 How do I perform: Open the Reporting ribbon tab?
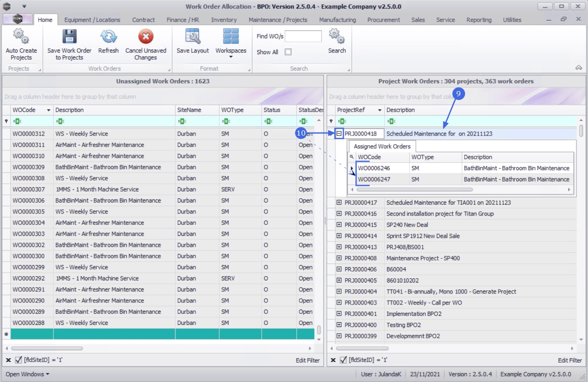coord(479,20)
